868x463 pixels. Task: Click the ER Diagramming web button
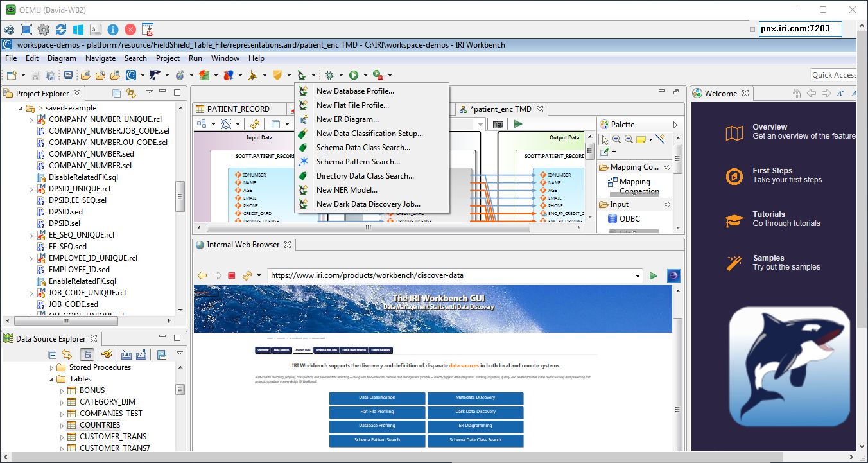pos(475,426)
